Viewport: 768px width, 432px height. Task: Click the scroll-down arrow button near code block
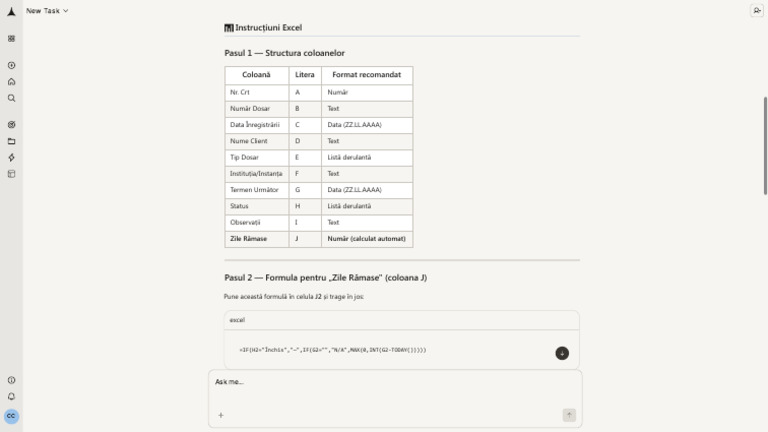(x=562, y=353)
